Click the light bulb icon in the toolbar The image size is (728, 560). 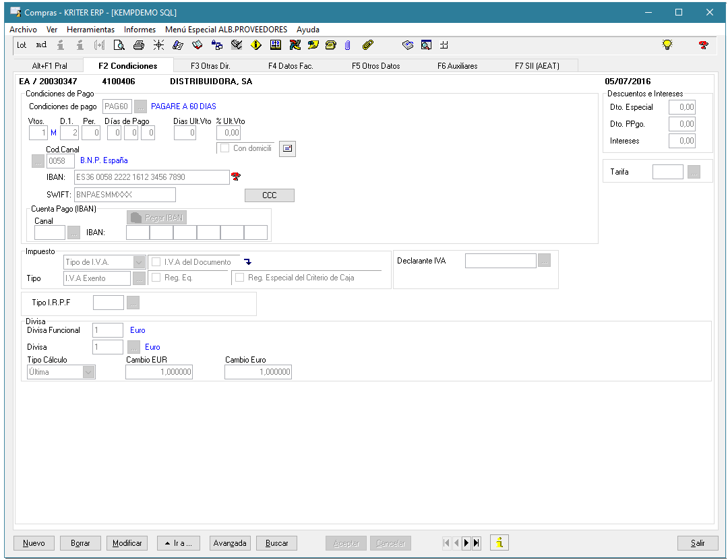(x=667, y=44)
